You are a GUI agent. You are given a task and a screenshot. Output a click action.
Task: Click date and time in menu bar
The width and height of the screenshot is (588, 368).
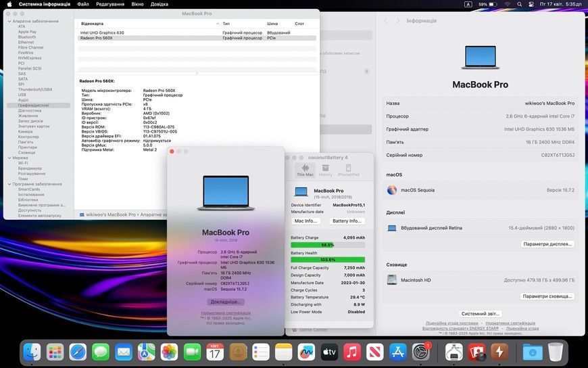(560, 4)
